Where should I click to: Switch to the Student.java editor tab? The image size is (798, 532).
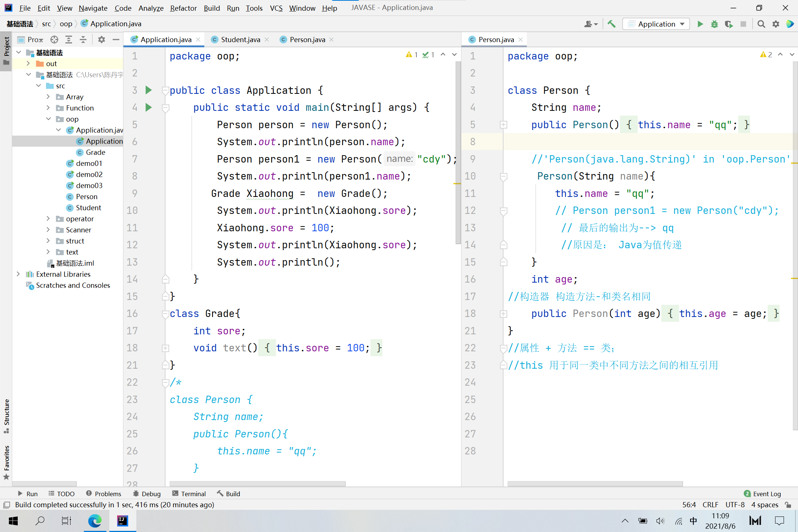coord(240,40)
